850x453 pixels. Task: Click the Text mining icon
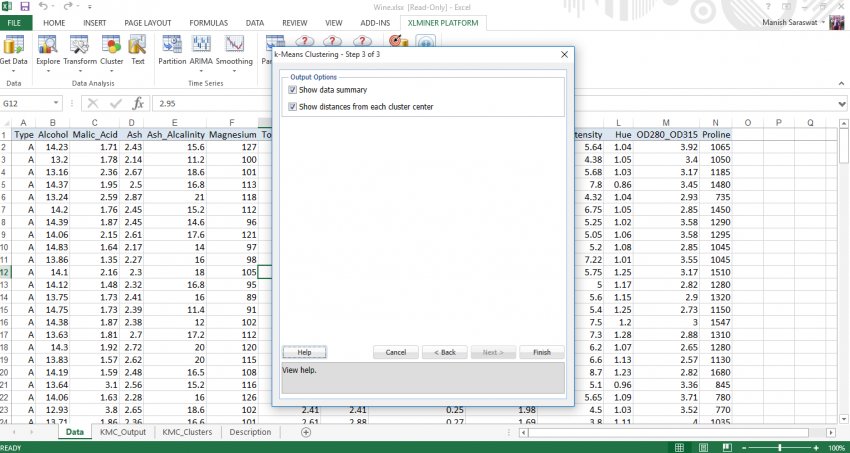tap(138, 50)
